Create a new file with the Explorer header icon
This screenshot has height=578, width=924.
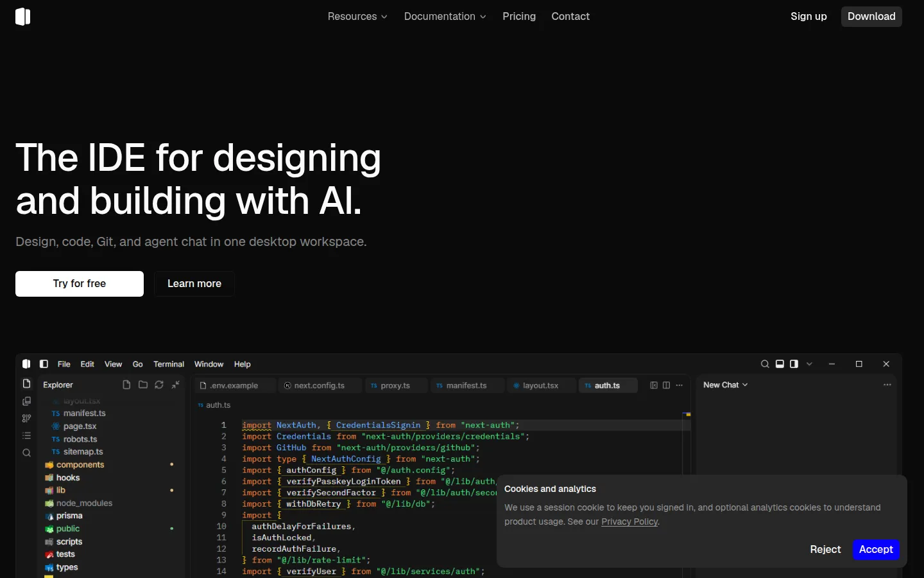tap(126, 385)
